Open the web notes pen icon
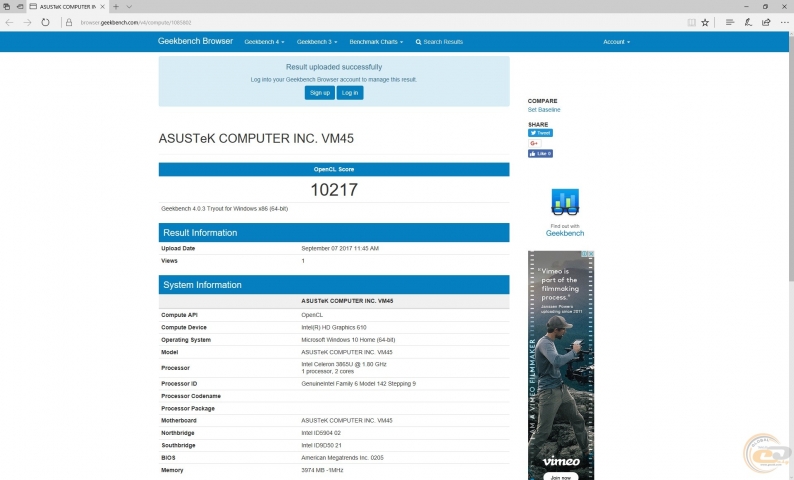Screen dimensions: 794x480 (748, 22)
